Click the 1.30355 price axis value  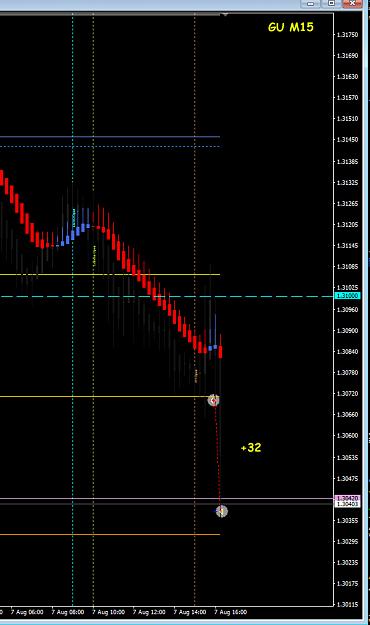(x=347, y=521)
